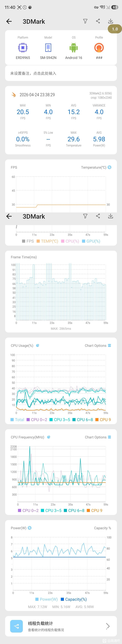Viewport: 122px width, 644px height.
Task: Open Chart Options for CPU Usage chart
Action: [x=98, y=346]
